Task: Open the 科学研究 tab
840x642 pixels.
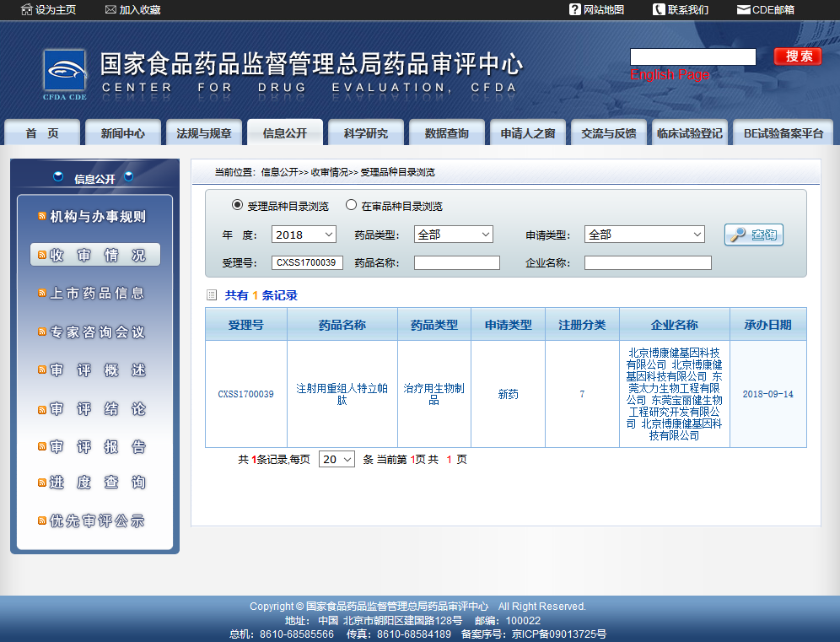Action: click(x=366, y=133)
